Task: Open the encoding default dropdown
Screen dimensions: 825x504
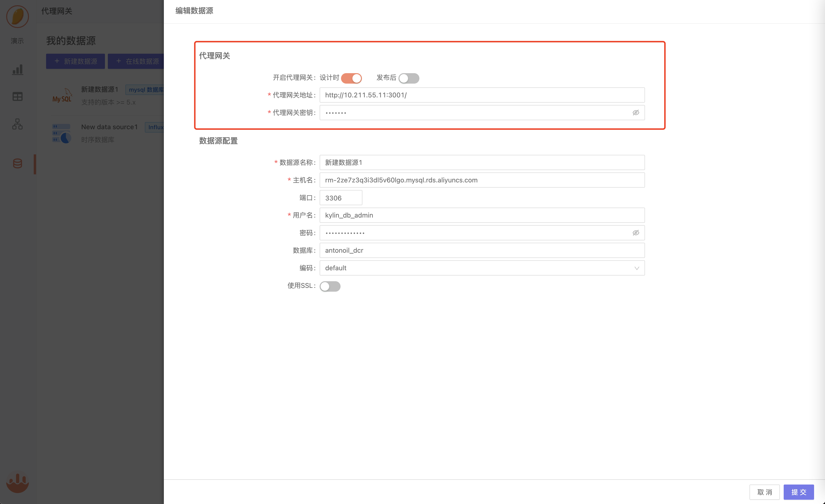Action: coord(482,268)
